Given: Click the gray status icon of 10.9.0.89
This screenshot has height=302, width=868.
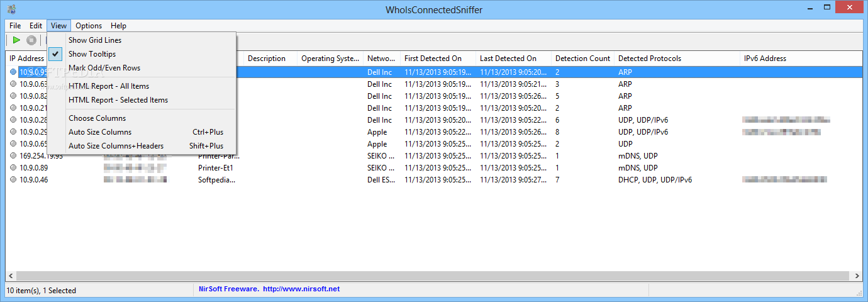Looking at the screenshot, I should pos(13,168).
